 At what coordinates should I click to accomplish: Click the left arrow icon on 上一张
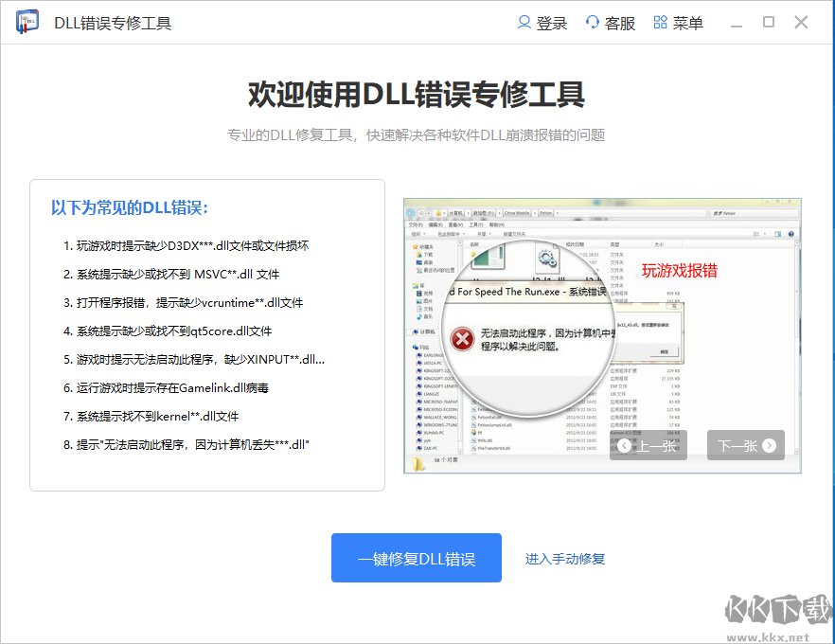point(625,446)
